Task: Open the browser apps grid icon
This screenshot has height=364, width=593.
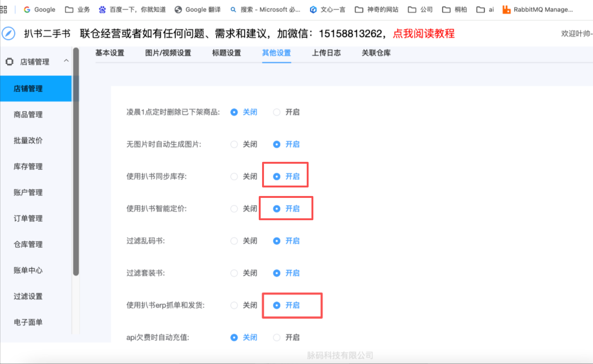Action: click(3, 9)
